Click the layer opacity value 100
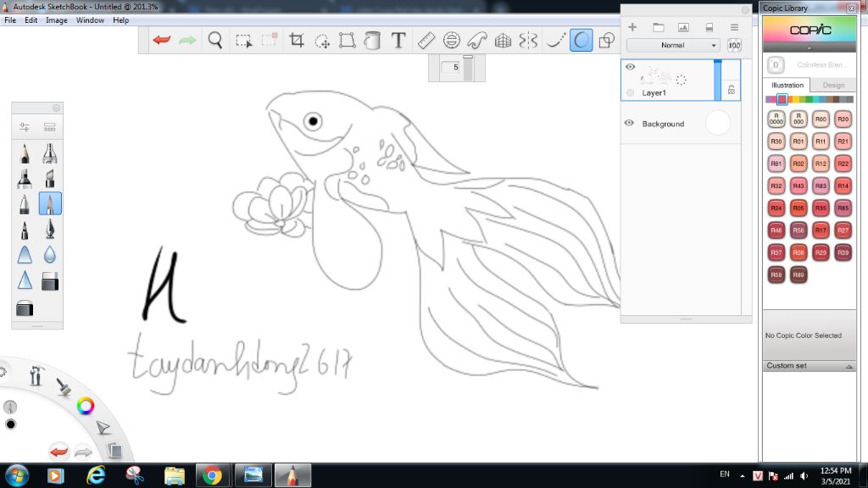Viewport: 868px width, 488px height. click(734, 46)
